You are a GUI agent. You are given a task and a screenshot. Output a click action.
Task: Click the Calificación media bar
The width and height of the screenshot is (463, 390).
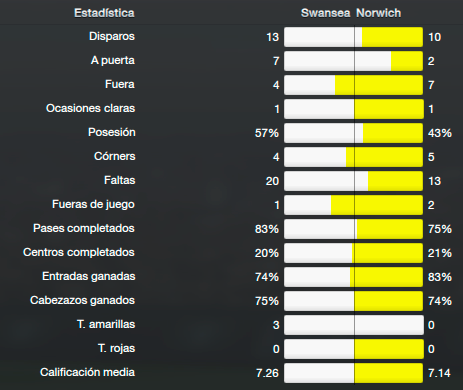[354, 373]
